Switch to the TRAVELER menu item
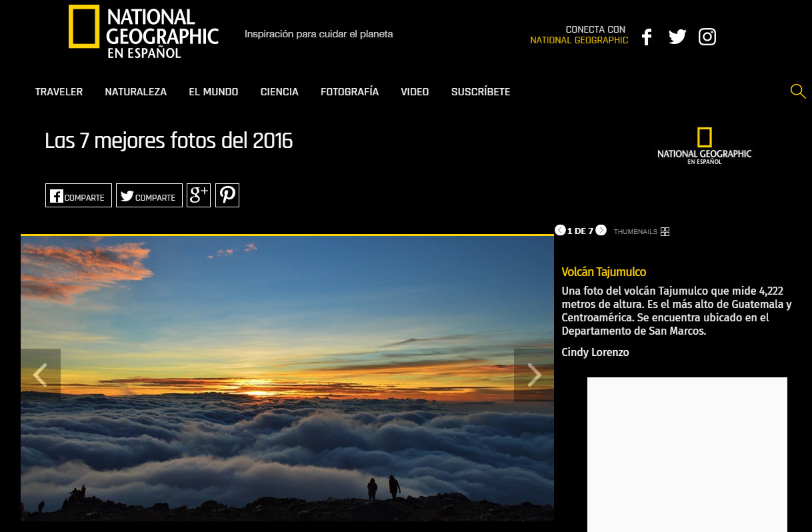 click(59, 91)
